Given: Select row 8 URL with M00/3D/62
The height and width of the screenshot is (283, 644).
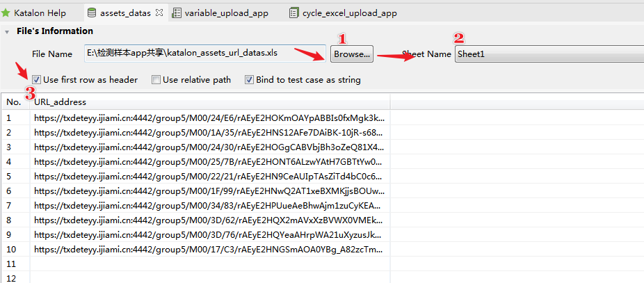Looking at the screenshot, I should point(210,220).
